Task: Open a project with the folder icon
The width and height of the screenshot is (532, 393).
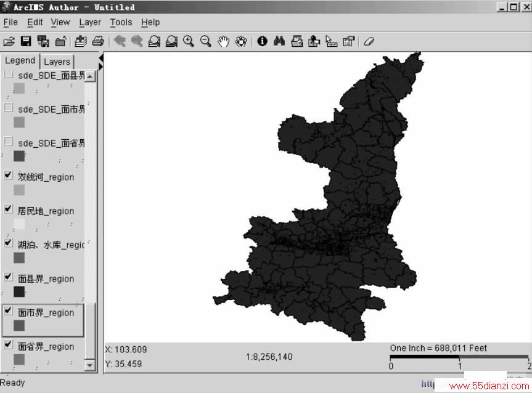Action: click(9, 41)
